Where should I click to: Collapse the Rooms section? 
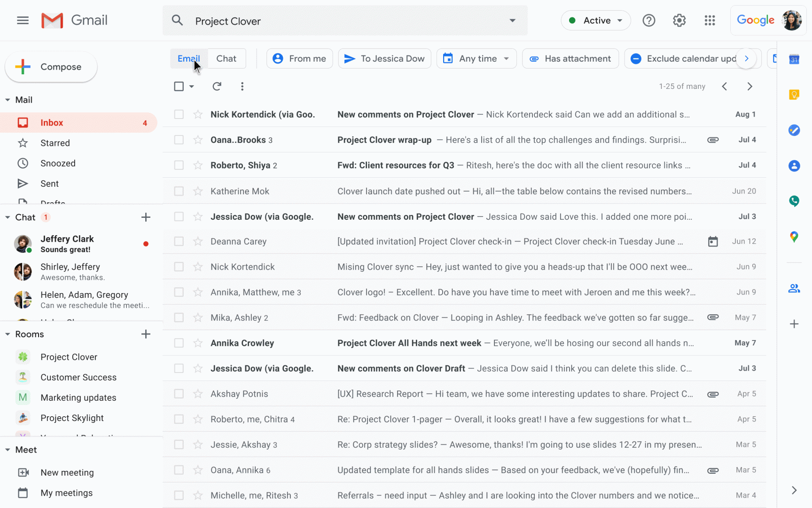coord(8,334)
